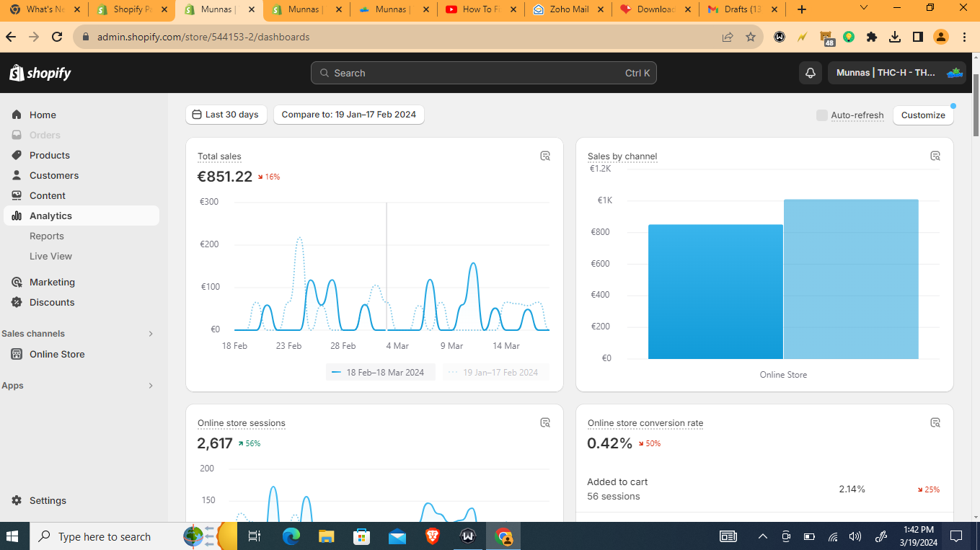Open Live View under Analytics
The image size is (980, 550).
pyautogui.click(x=50, y=256)
